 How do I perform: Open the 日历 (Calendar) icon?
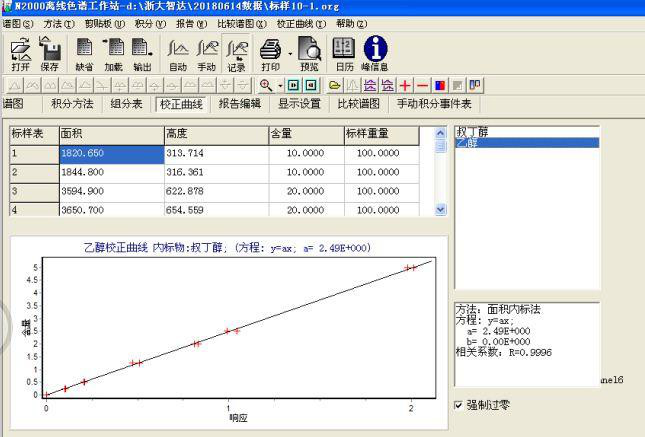tap(344, 53)
